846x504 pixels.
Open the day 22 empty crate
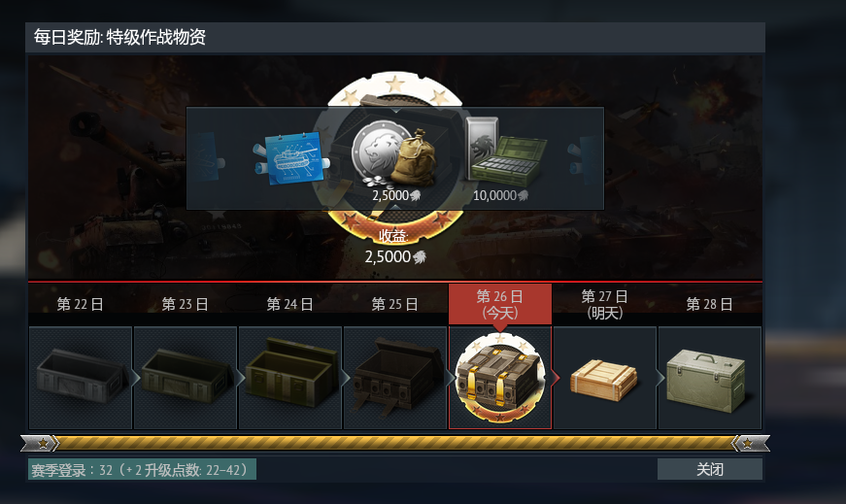click(x=81, y=378)
